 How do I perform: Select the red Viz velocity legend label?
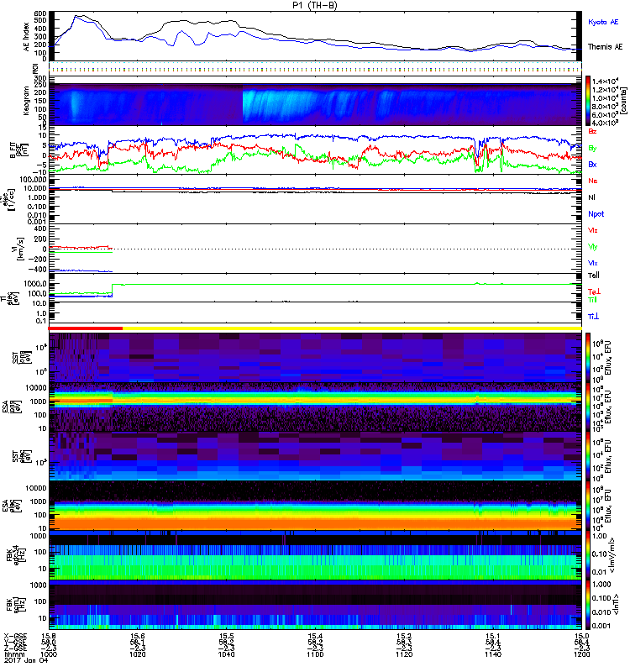point(593,230)
